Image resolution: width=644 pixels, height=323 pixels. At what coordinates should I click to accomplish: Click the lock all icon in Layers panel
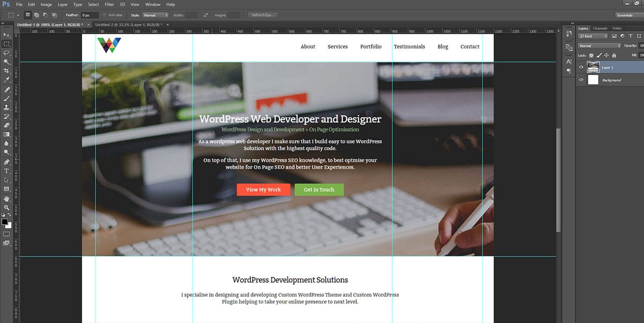[x=614, y=55]
